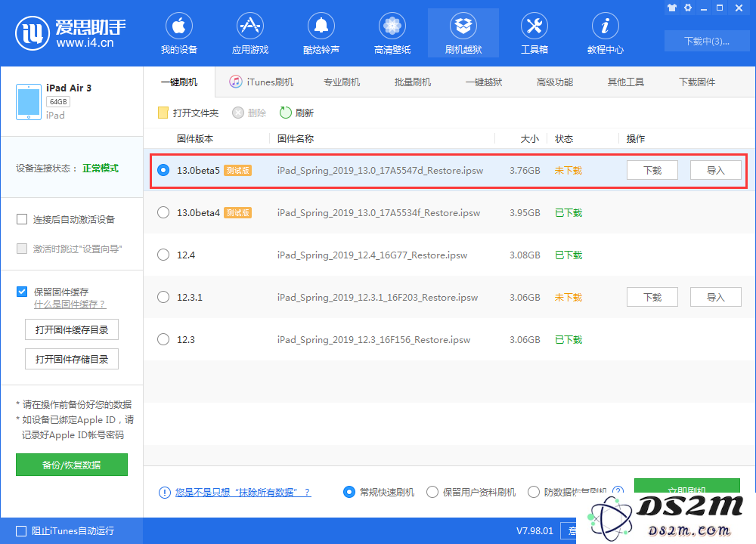Click the iPad Air 3 device thumbnail

coord(29,102)
